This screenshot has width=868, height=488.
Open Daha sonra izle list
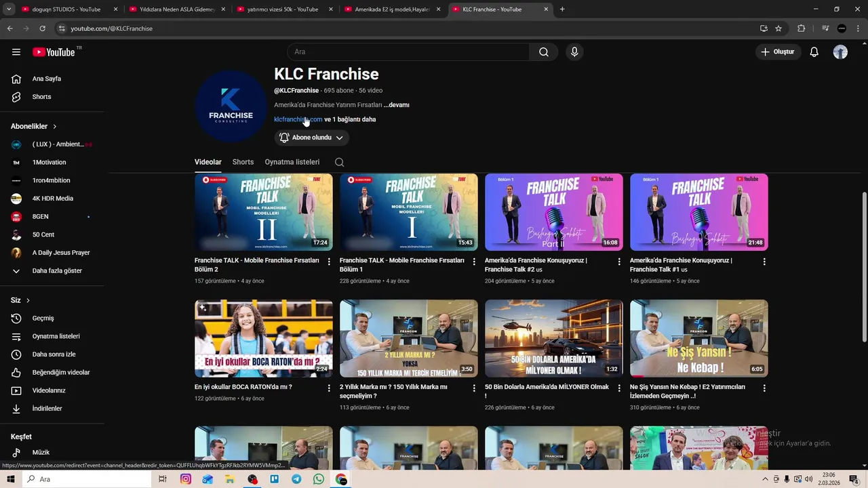[53, 354]
